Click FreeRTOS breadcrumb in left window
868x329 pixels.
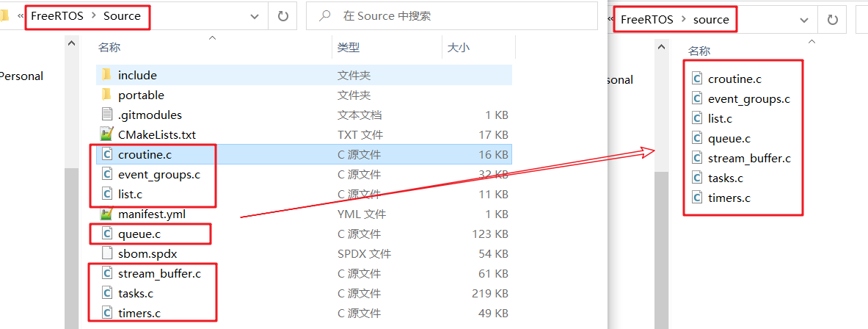[x=57, y=16]
